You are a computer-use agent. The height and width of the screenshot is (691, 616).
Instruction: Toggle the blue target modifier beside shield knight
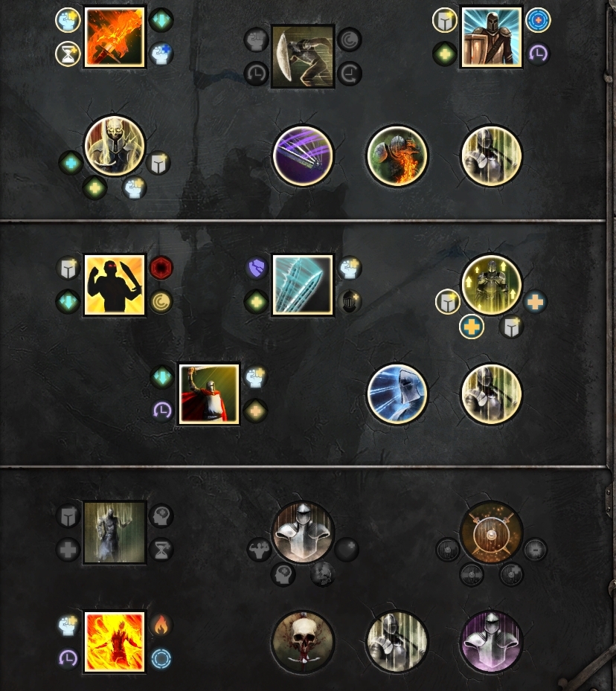coord(538,20)
